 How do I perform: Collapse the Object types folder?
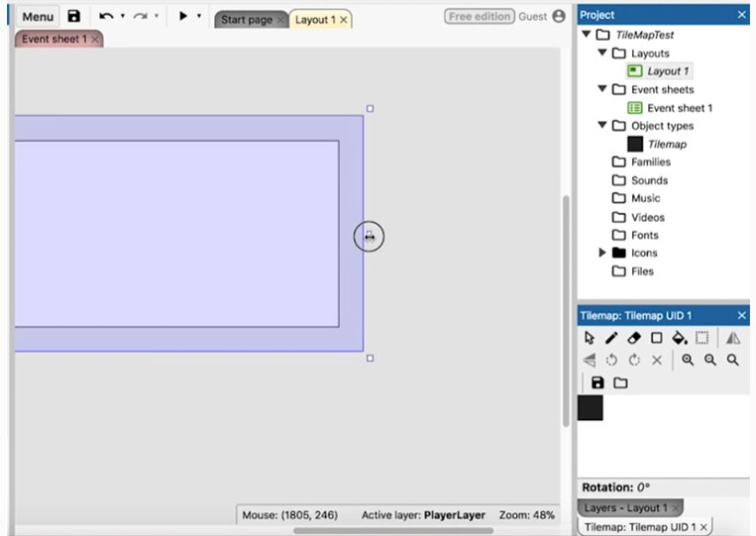[x=602, y=125]
